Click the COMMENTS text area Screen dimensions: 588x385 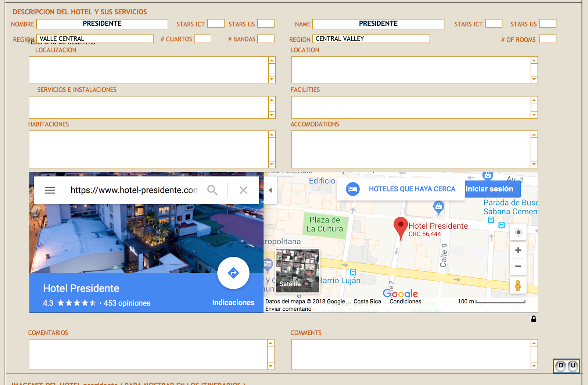411,354
